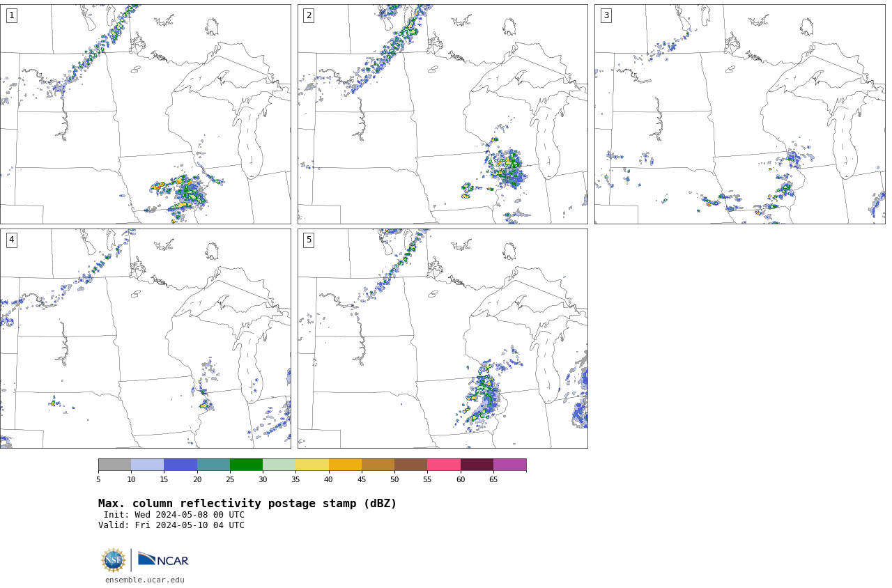Click the dark brown 50-55 dBZ swatch
Screen dimensions: 892x588
[x=410, y=465]
